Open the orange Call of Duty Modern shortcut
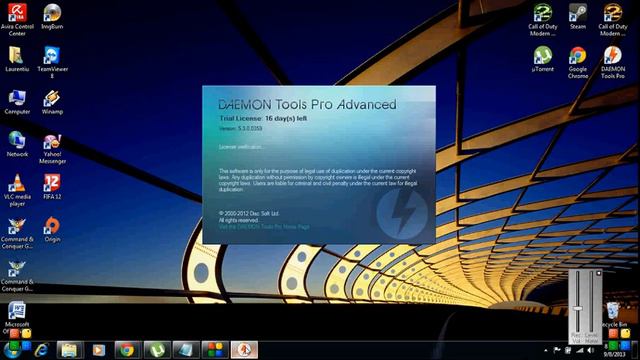This screenshot has width=640, height=360. click(612, 19)
